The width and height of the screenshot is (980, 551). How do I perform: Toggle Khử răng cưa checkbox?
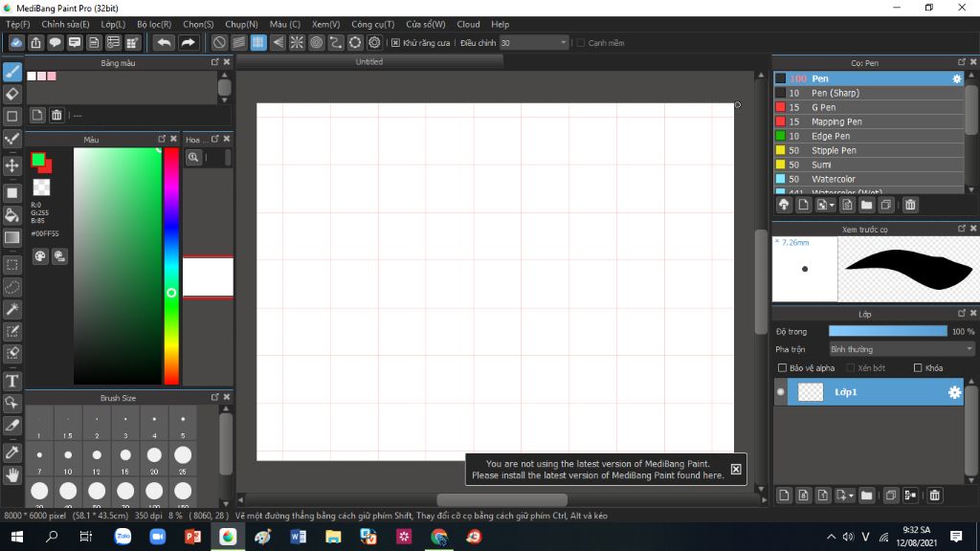click(x=395, y=42)
